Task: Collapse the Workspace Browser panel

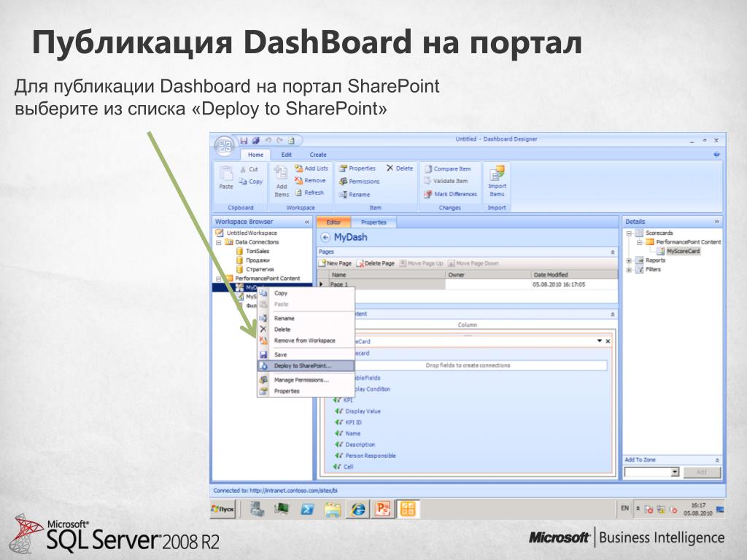Action: 307,222
